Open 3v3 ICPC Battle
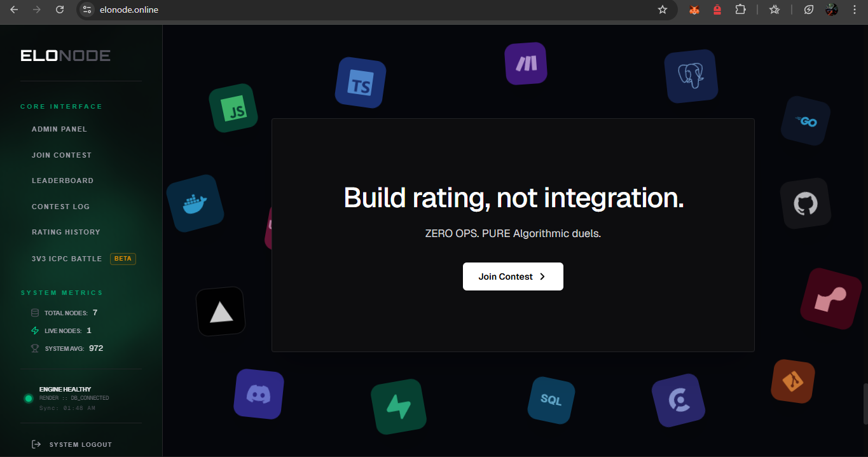This screenshot has width=868, height=457. [x=67, y=259]
